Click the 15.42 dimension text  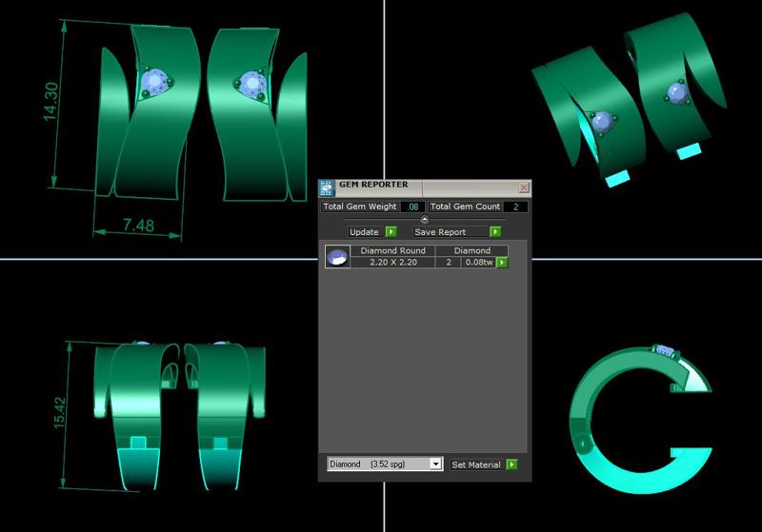(x=59, y=413)
